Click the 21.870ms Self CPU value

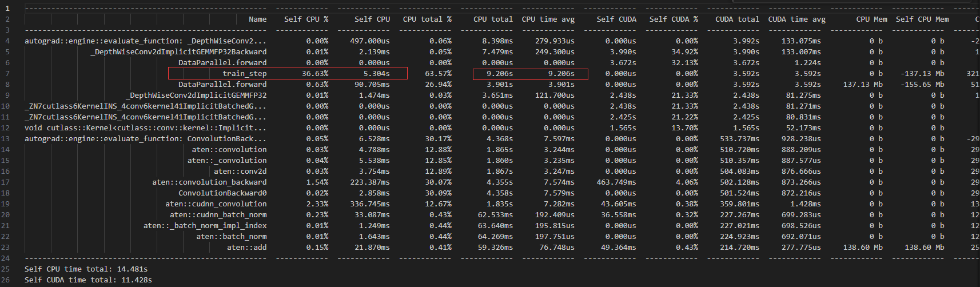pos(372,247)
